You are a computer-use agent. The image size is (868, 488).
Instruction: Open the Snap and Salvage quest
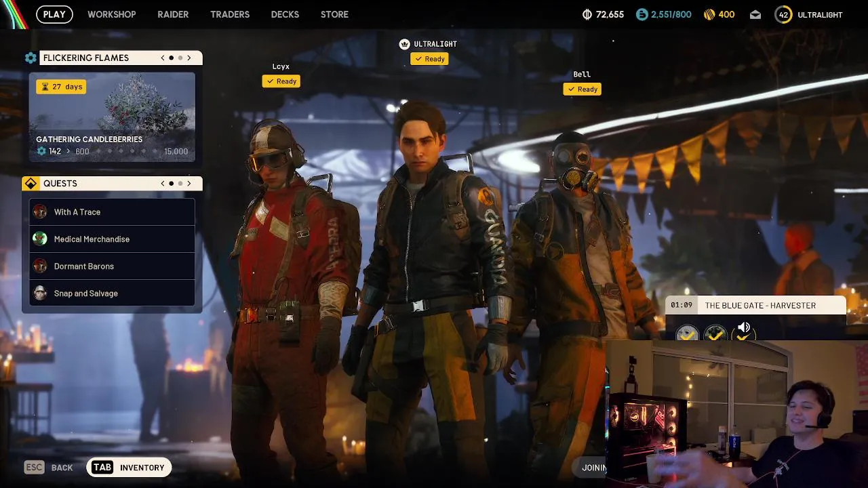pos(112,293)
